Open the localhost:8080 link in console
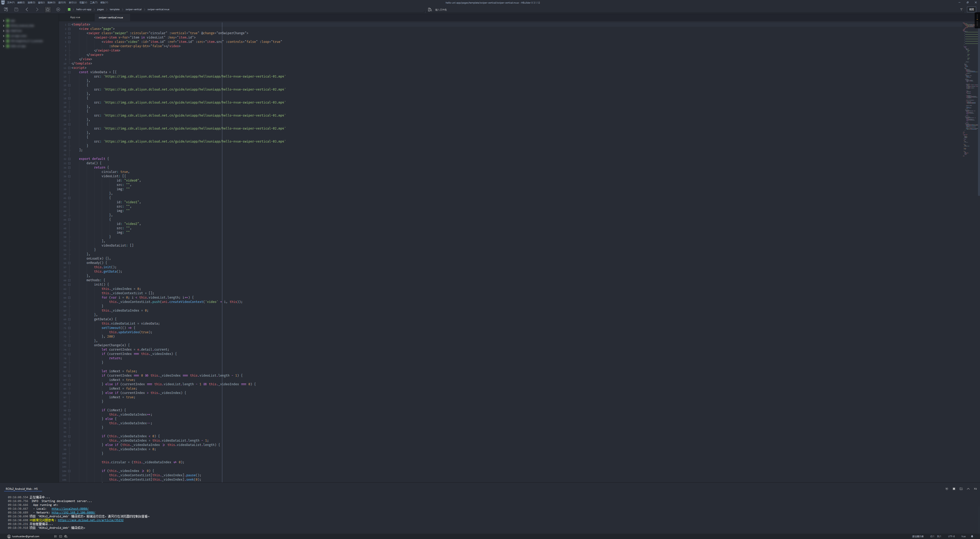The width and height of the screenshot is (980, 539). 70,509
